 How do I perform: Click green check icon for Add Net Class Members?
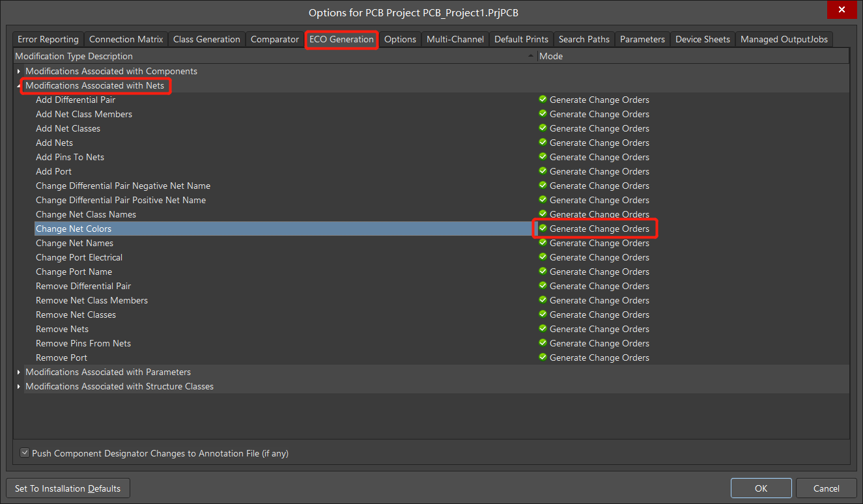pos(543,114)
